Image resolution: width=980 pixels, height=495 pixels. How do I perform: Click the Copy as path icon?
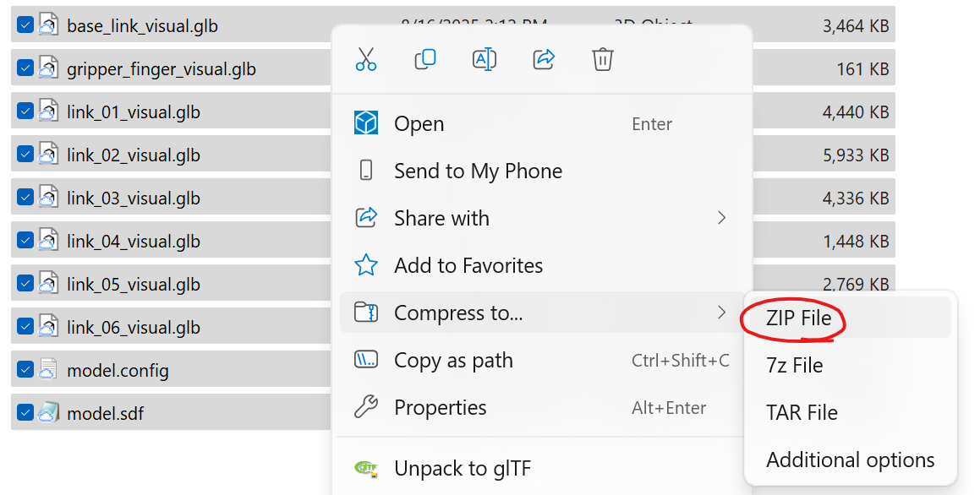tap(365, 360)
